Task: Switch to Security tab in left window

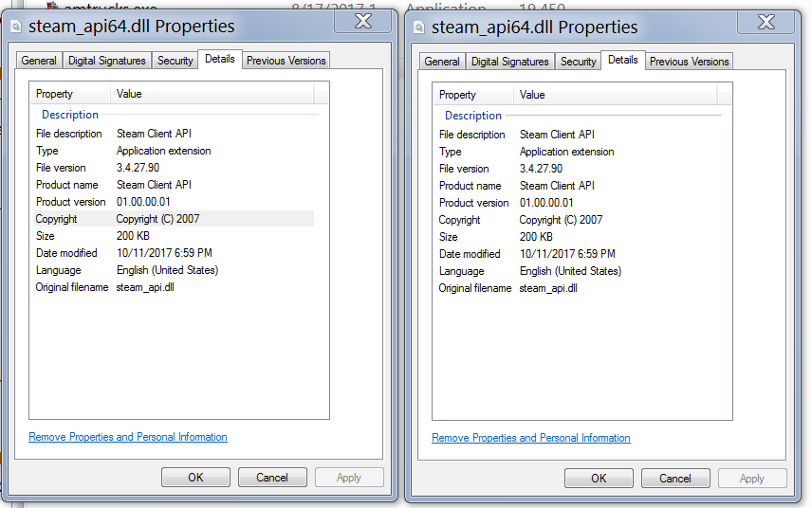Action: point(175,61)
